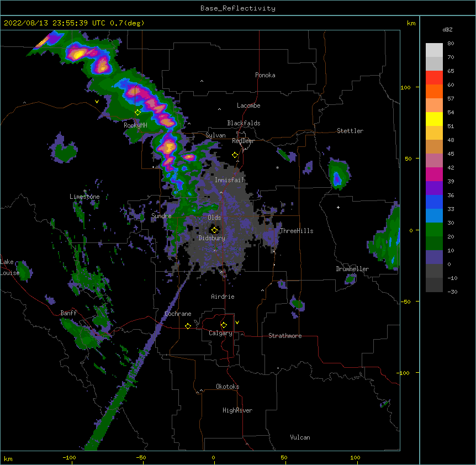Select the yellow V marker beside Calgary's diamond
Viewport: 476px width, 465px height.
click(237, 323)
